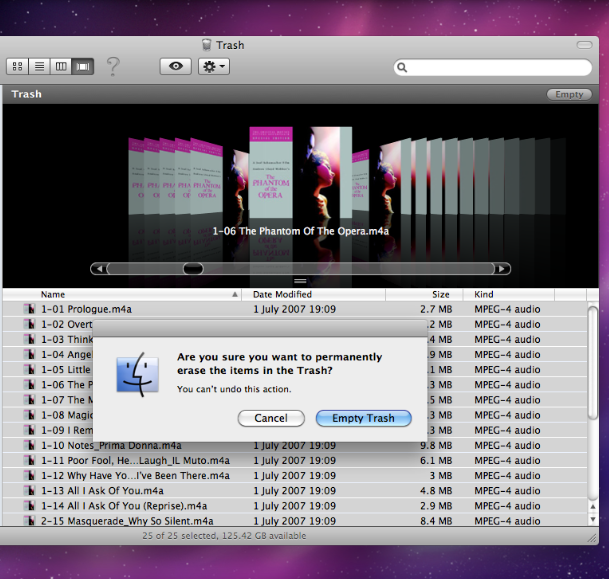Image resolution: width=609 pixels, height=579 pixels.
Task: Confirm with the Empty Trash button
Action: (x=364, y=418)
